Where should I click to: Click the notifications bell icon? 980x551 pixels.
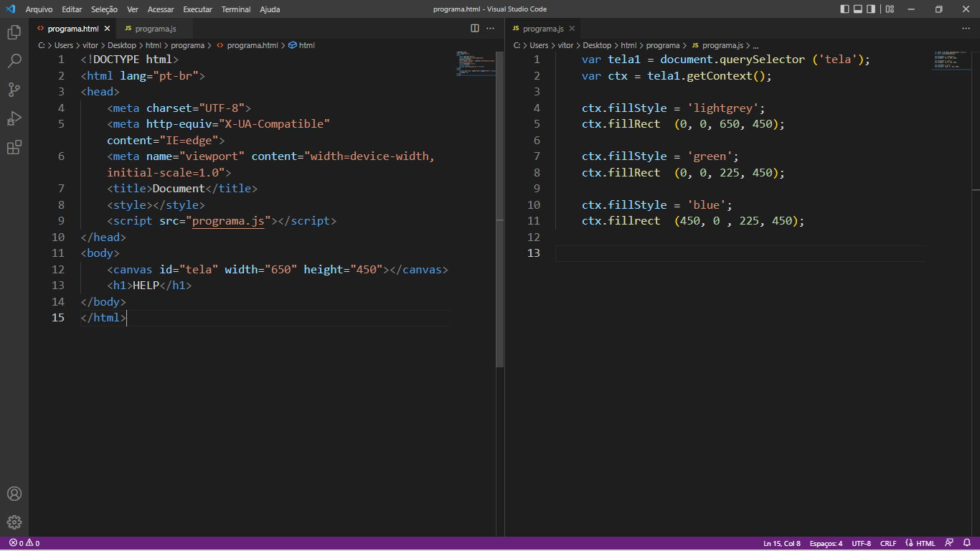[966, 543]
